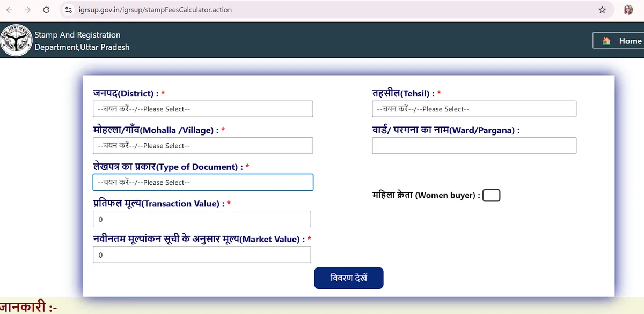Check the Women buyer checkbox
Image resolution: width=644 pixels, height=314 pixels.
[x=491, y=195]
